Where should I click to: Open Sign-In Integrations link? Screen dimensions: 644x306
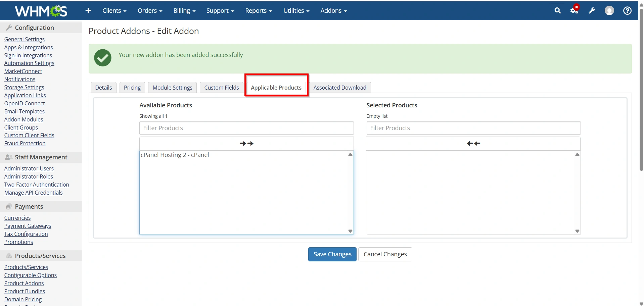pyautogui.click(x=28, y=55)
